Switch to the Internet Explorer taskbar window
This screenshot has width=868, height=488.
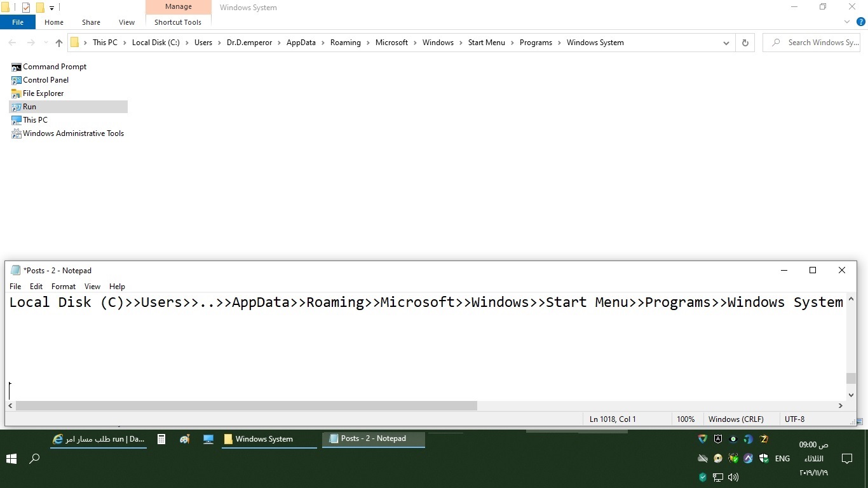click(98, 439)
